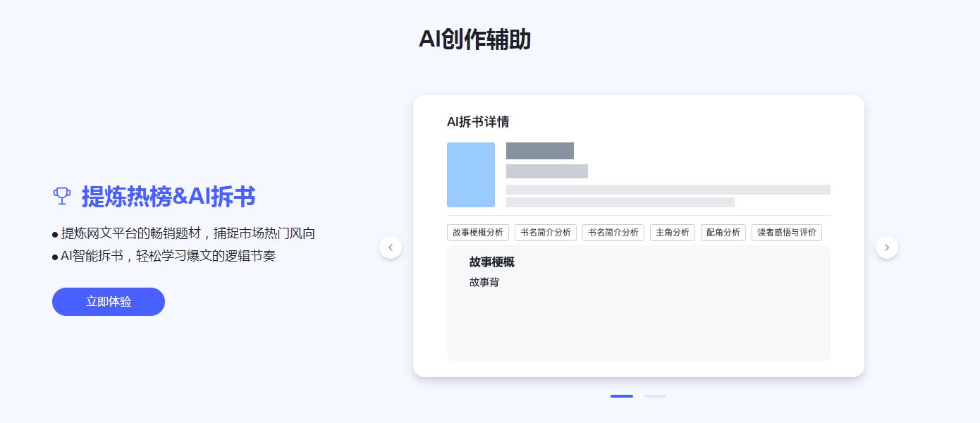Screen dimensions: 980x423
Task: Expand the AI拆书详情 card details
Action: (x=478, y=122)
